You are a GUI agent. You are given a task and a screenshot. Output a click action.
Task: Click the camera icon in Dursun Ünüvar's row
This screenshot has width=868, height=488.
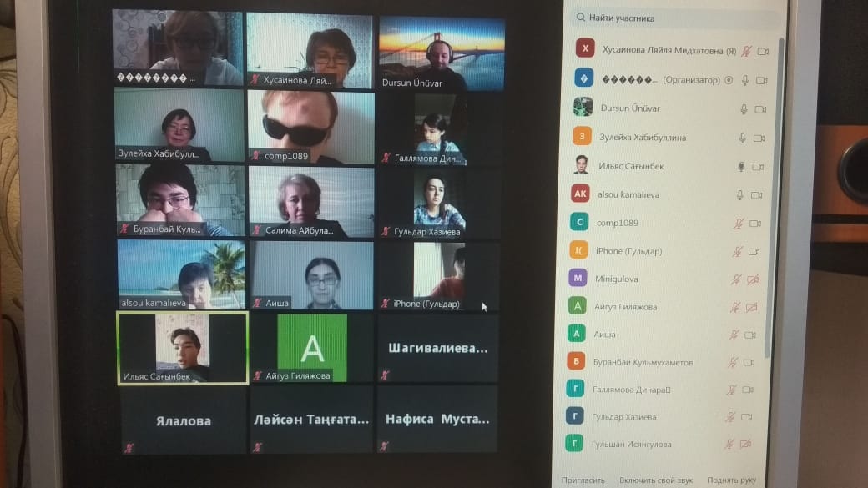tap(759, 109)
